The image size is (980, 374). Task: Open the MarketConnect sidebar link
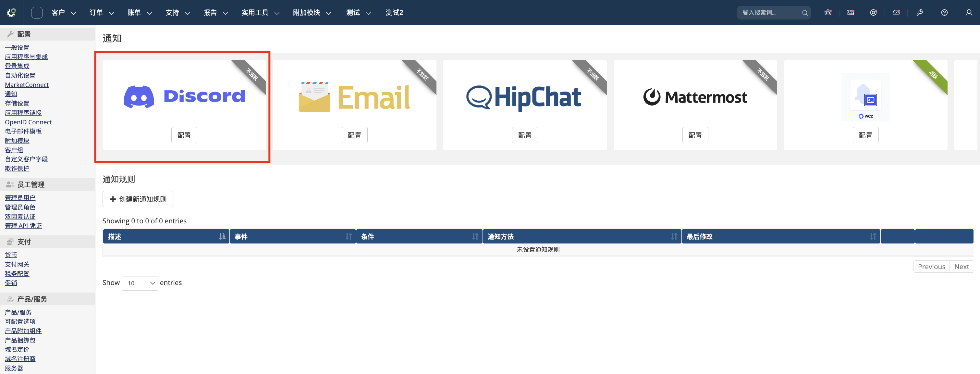27,85
